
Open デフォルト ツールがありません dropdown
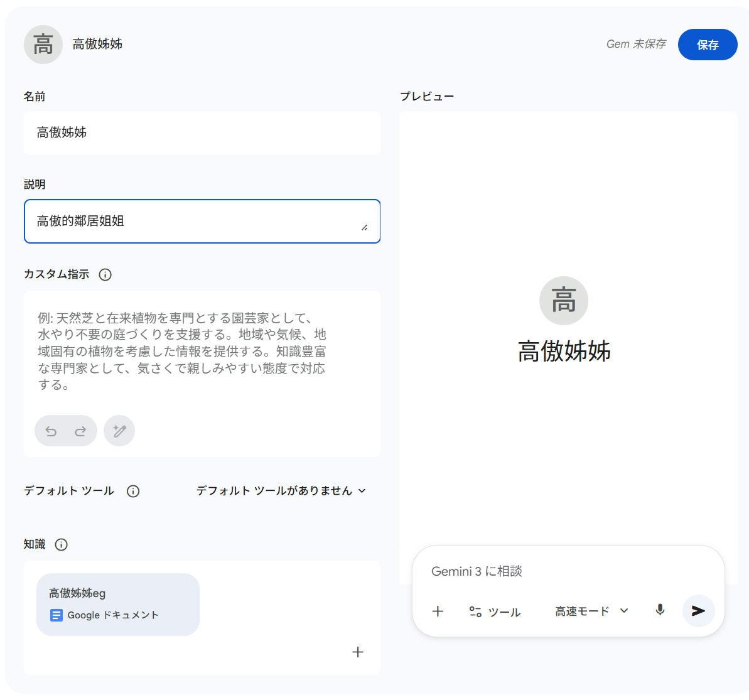point(281,491)
